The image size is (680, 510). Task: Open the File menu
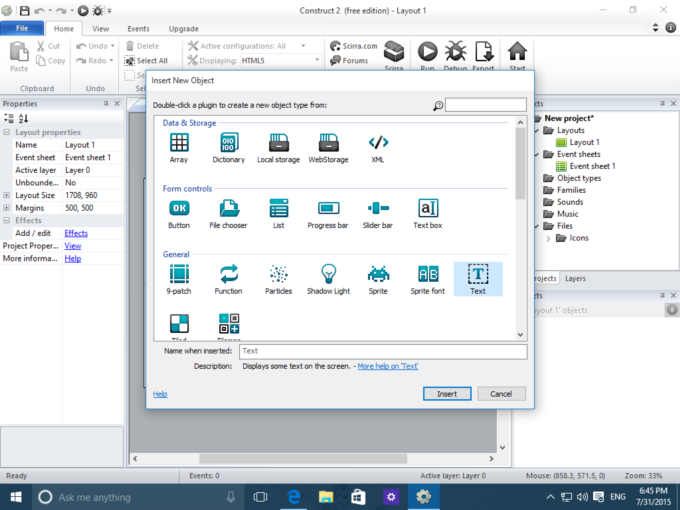[22, 28]
